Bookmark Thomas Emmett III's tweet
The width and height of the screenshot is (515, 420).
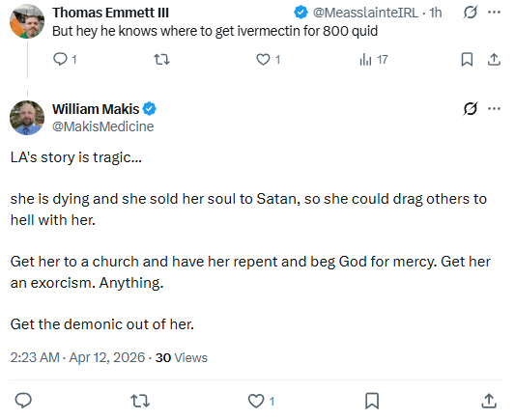467,60
